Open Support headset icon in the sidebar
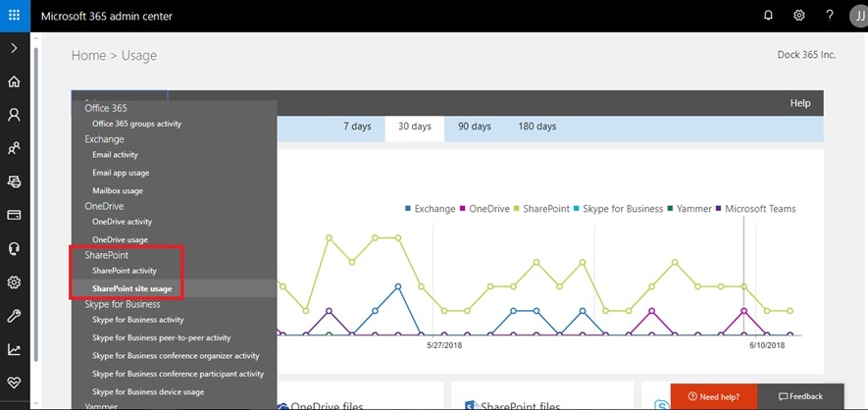868x410 pixels. (15, 248)
